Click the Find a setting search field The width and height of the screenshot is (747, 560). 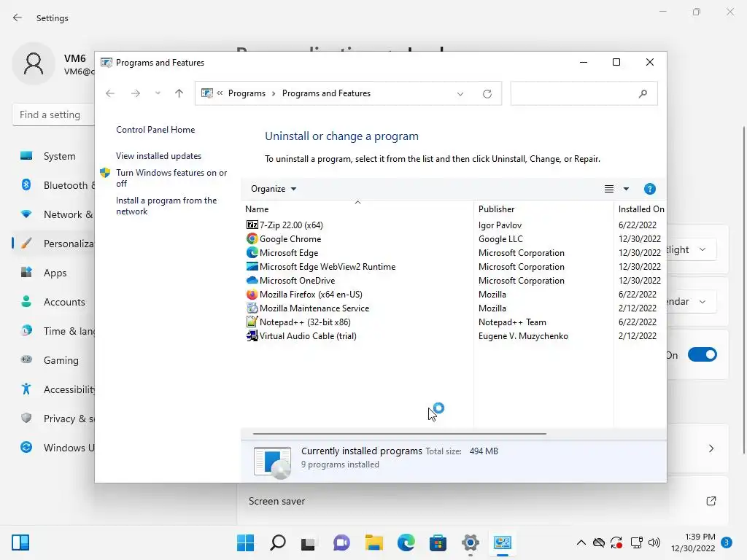(53, 114)
